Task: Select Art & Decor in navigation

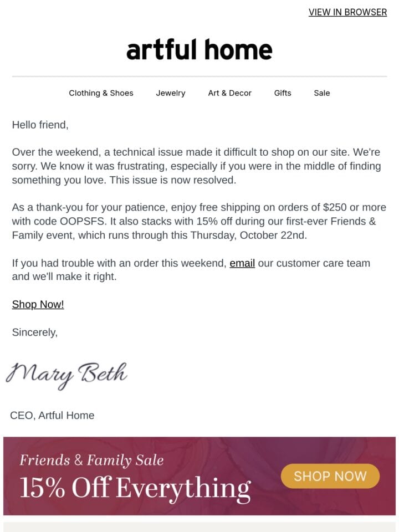Action: [x=229, y=93]
